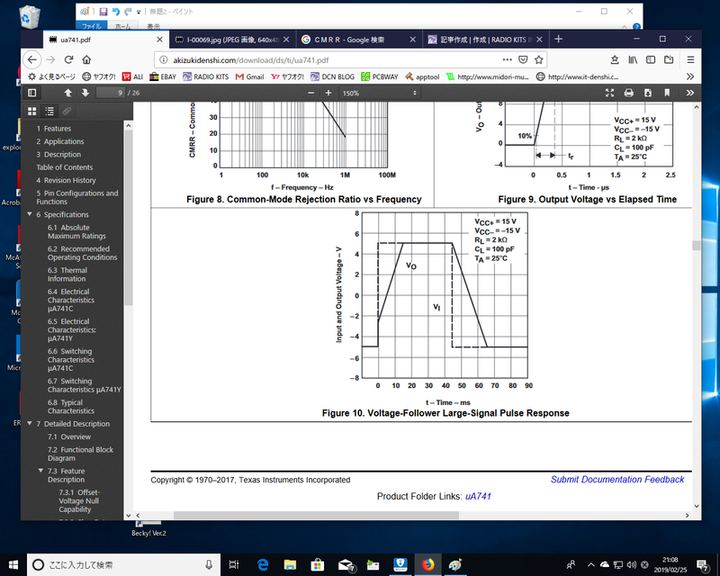Toggle the PDF viewer sidebar
720x576 pixels.
point(34,92)
